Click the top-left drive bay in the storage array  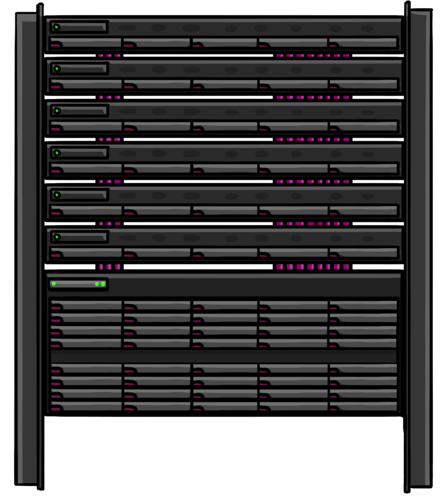86,305
